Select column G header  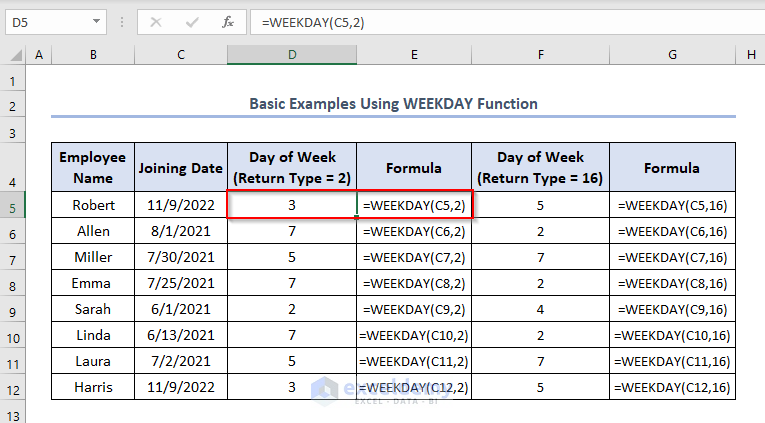[672, 55]
